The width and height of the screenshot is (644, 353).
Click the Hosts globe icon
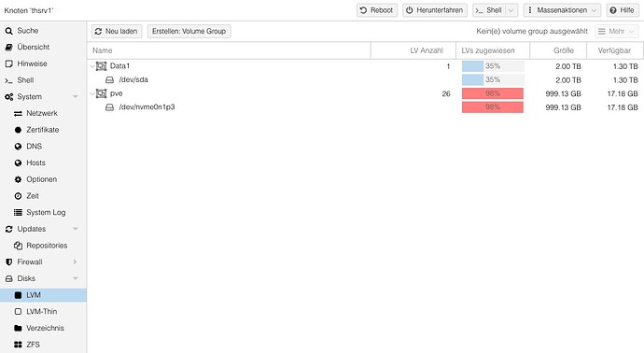(18, 162)
